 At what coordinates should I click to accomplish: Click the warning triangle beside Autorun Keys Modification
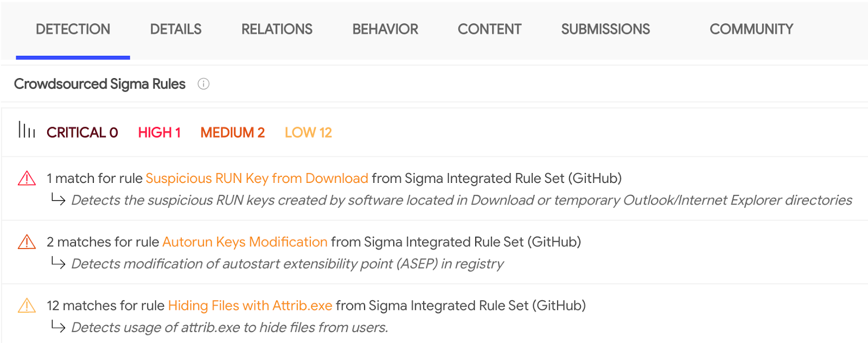(x=27, y=242)
